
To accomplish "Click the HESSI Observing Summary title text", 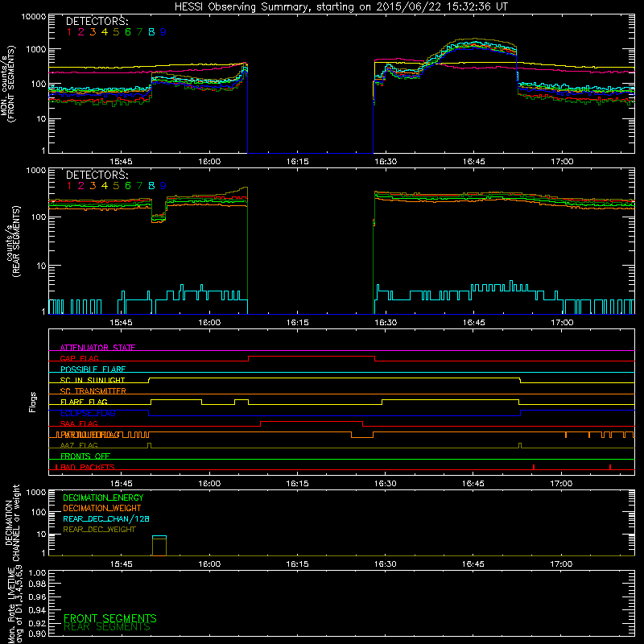I will click(341, 7).
